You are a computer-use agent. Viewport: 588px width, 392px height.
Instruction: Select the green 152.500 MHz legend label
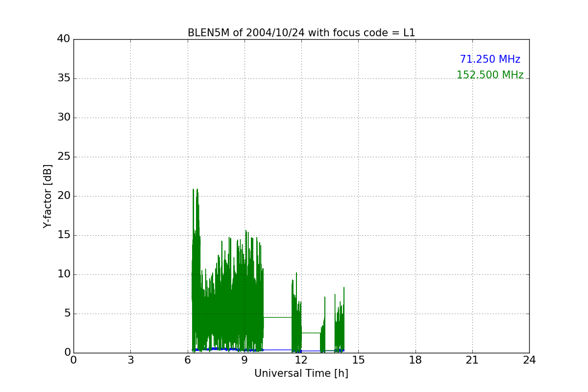coord(490,75)
